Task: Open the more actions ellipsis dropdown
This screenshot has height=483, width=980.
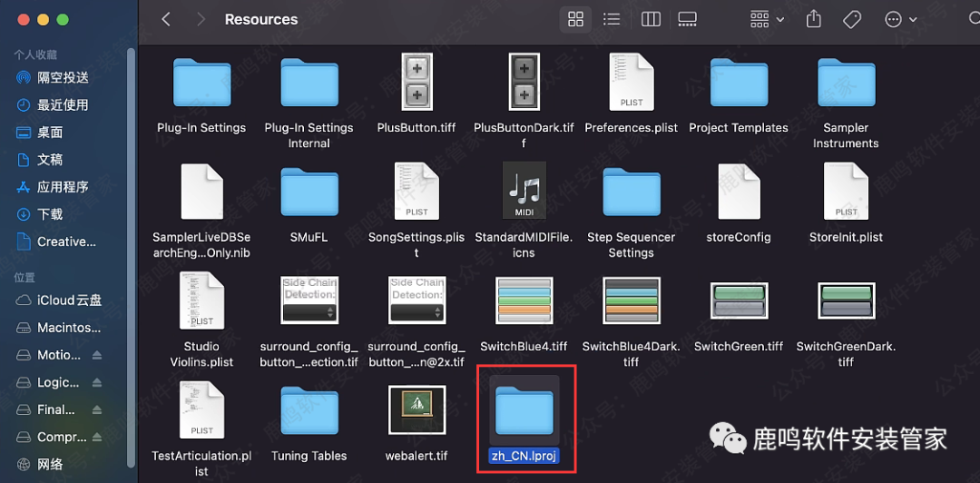Action: 899,19
